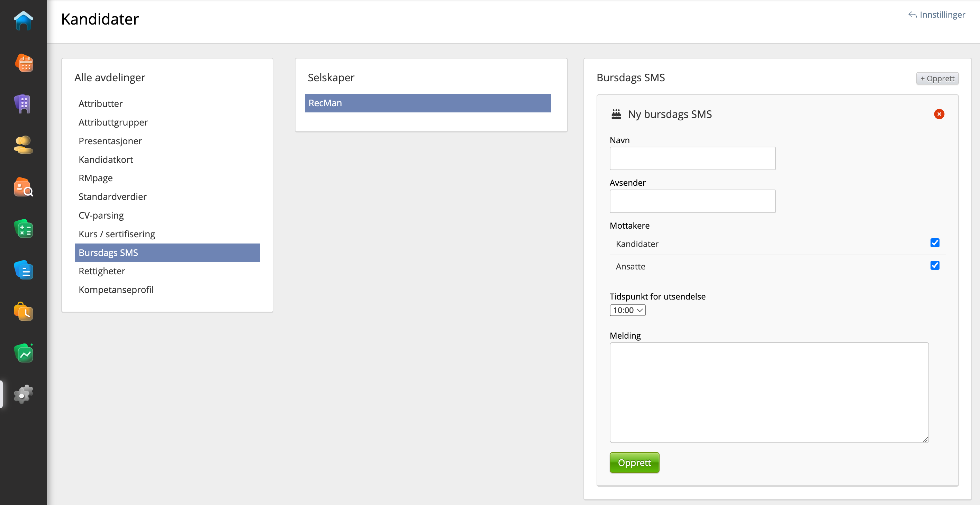
Task: Open the purple building companies icon
Action: pyautogui.click(x=23, y=103)
